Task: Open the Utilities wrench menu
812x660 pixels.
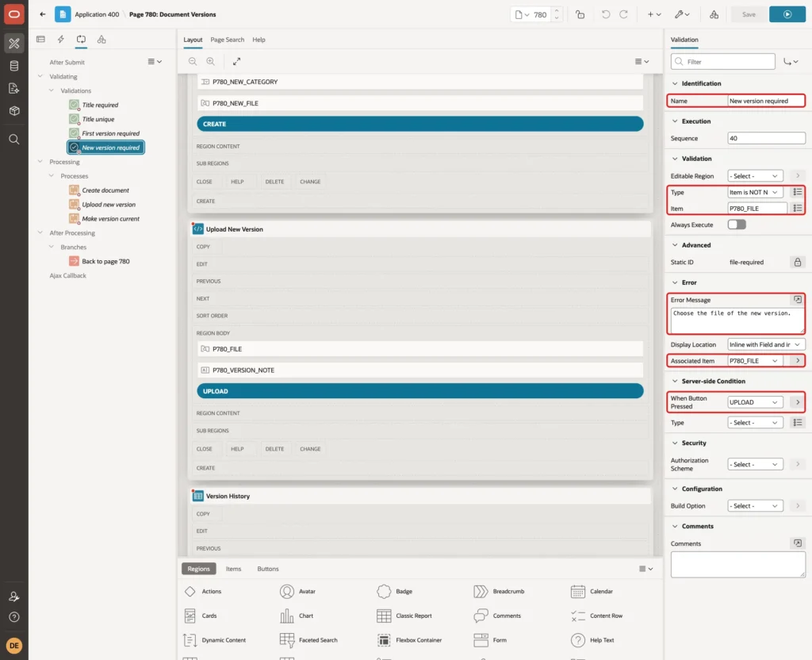Action: (x=682, y=14)
